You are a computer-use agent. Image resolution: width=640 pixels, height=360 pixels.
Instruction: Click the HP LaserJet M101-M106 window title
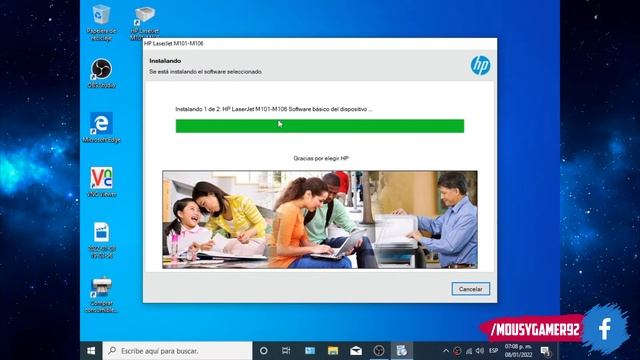[x=173, y=43]
